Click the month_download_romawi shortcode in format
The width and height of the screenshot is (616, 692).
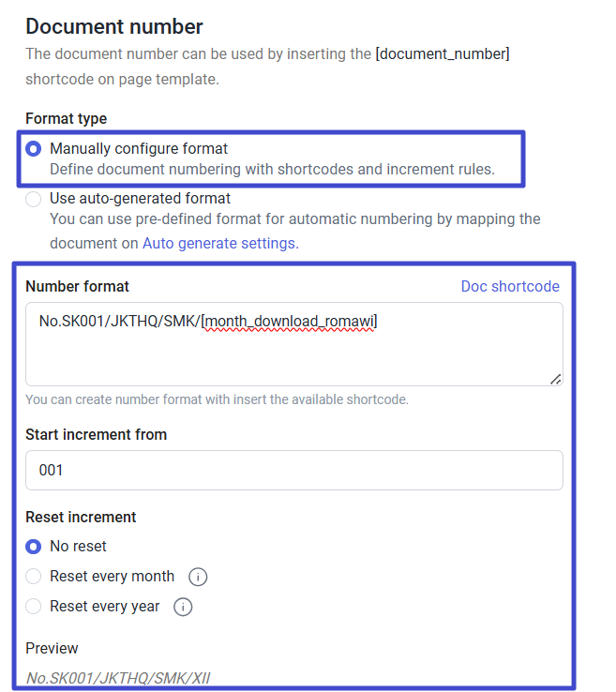pos(289,322)
